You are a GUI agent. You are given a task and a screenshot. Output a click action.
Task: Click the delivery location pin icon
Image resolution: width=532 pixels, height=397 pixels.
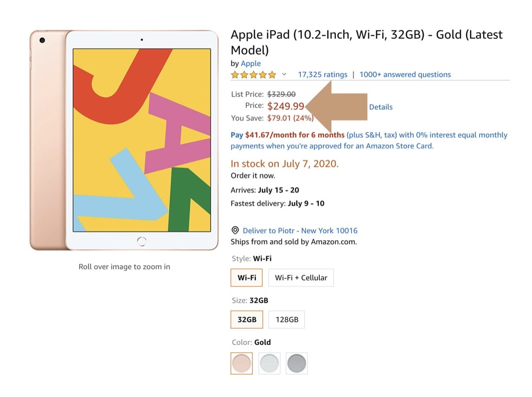pos(234,230)
